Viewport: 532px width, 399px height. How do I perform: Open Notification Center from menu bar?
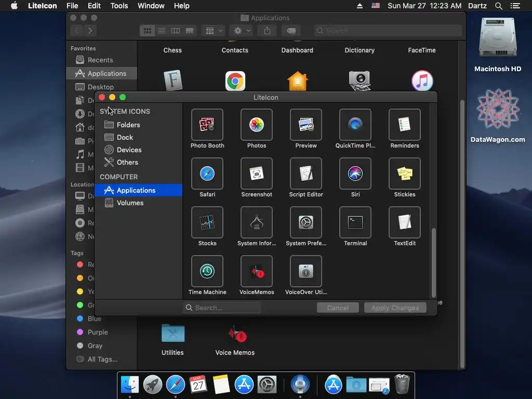click(515, 6)
